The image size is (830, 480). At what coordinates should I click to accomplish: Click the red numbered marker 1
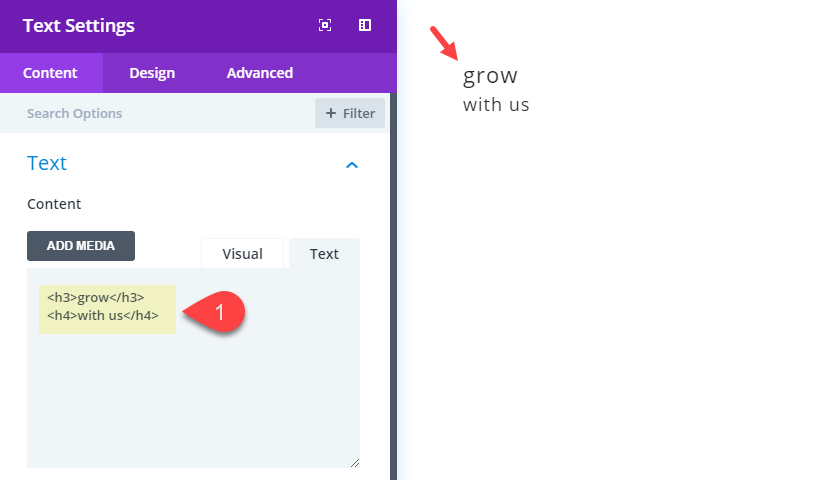click(x=223, y=311)
